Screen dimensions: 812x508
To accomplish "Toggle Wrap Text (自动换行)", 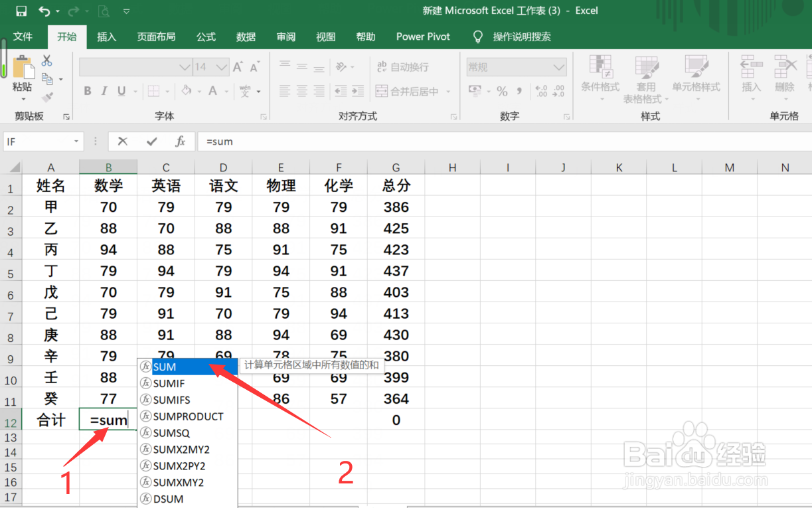I will coord(402,67).
